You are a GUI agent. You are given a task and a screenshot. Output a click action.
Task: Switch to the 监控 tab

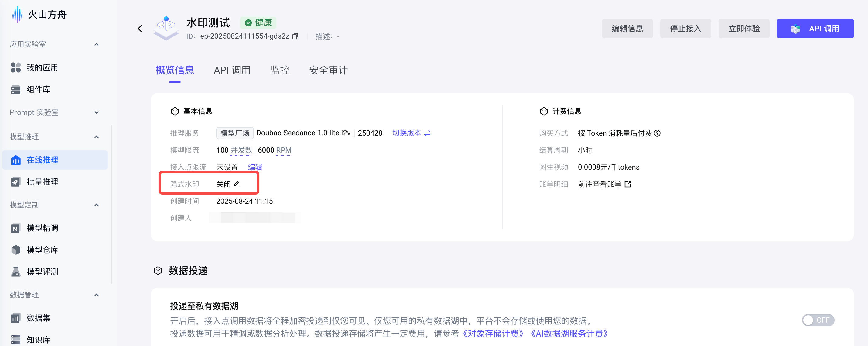click(x=280, y=70)
